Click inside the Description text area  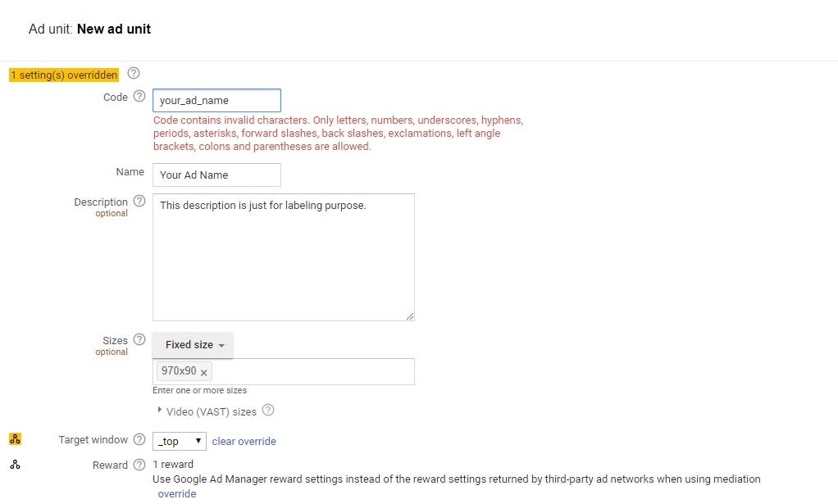point(283,257)
